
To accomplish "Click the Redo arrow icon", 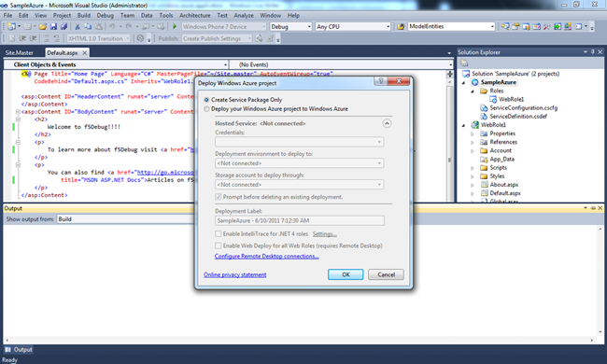I will (x=129, y=27).
